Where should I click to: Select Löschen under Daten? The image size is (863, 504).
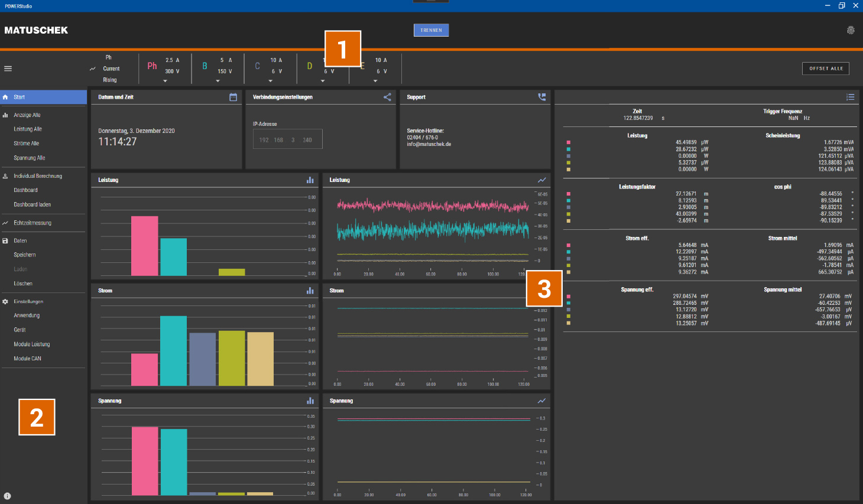[x=23, y=284]
